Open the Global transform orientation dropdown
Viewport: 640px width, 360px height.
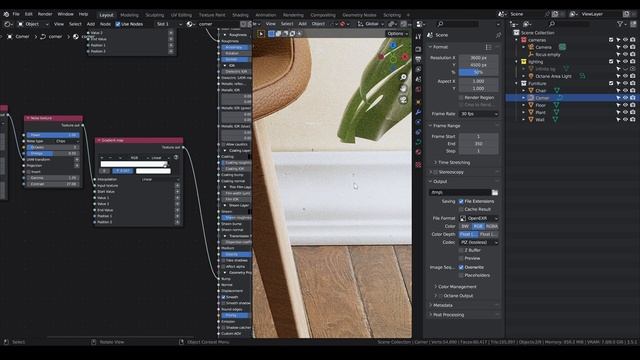(371, 24)
